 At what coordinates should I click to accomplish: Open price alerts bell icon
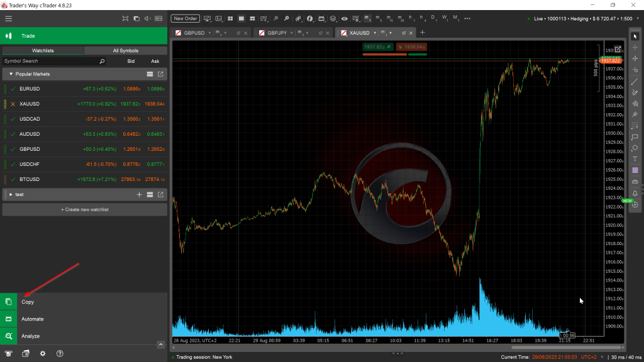tap(635, 193)
